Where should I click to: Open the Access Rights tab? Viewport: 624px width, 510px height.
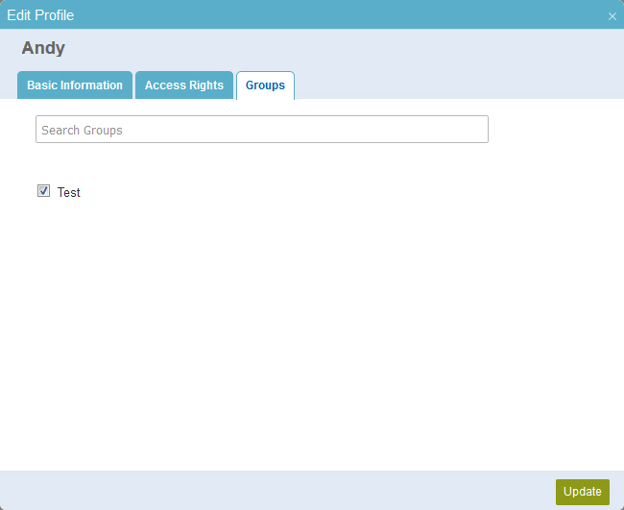(x=184, y=85)
